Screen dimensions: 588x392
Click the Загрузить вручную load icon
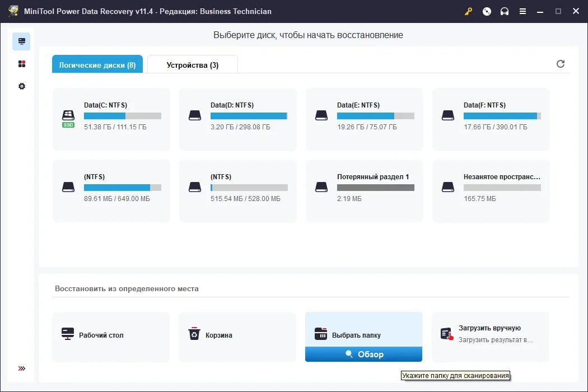click(x=447, y=334)
